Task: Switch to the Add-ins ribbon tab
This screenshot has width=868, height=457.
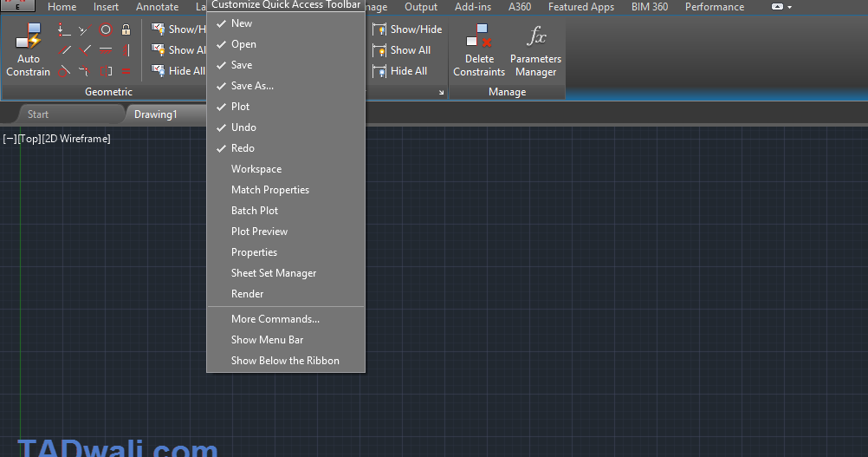Action: pyautogui.click(x=473, y=7)
